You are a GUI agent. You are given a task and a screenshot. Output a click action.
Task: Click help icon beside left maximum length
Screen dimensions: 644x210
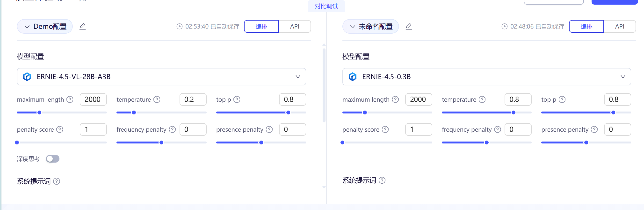pos(70,100)
